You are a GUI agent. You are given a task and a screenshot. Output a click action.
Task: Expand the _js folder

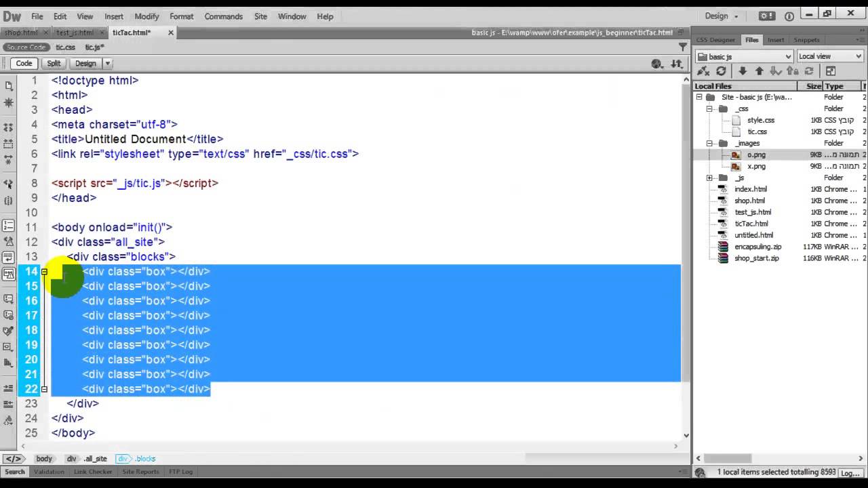click(709, 178)
